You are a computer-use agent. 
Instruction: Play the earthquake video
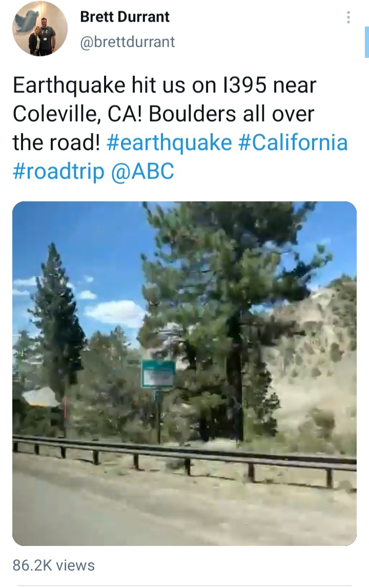pos(184,374)
